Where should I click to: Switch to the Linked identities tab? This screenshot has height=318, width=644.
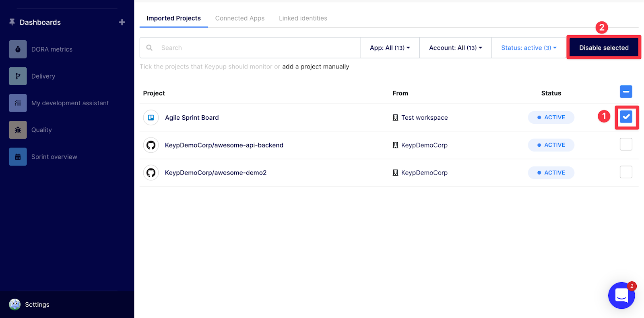pyautogui.click(x=303, y=18)
